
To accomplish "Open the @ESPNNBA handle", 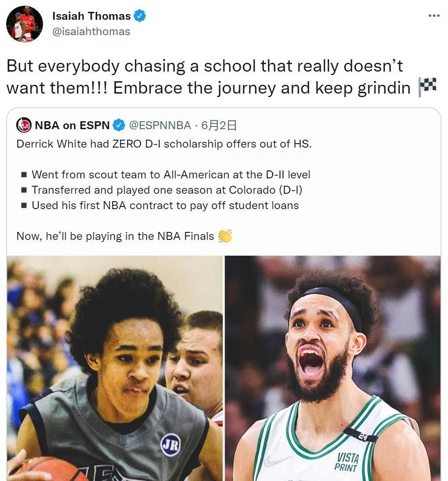I will click(160, 125).
